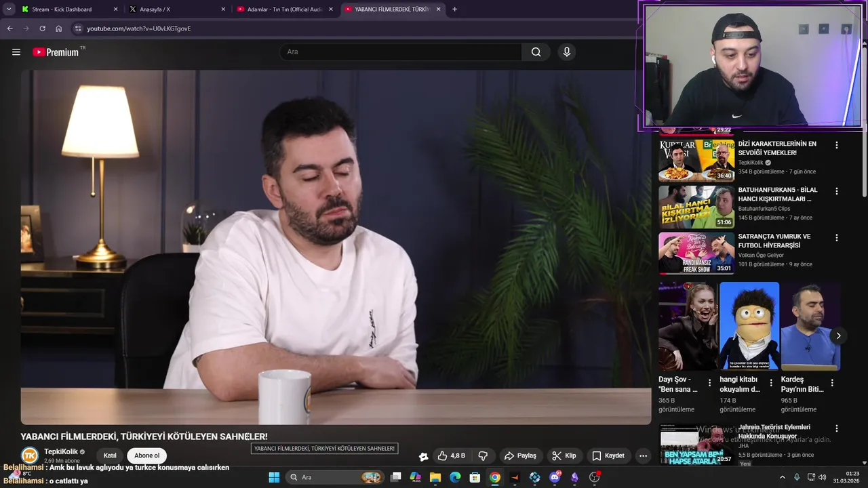868x488 pixels.
Task: Open options for Kardeş Payı short
Action: click(832, 383)
